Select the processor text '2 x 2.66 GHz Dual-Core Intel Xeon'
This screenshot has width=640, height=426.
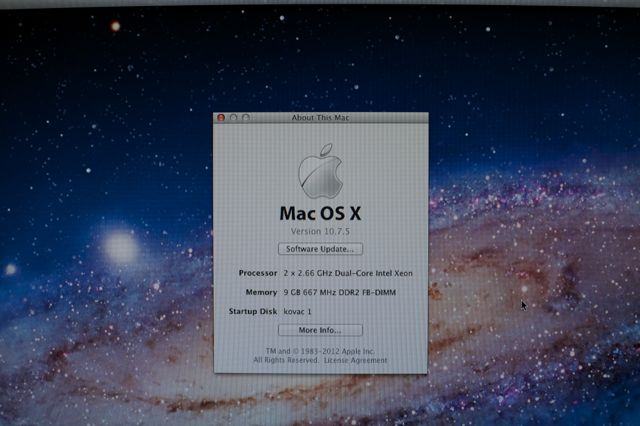tap(348, 273)
